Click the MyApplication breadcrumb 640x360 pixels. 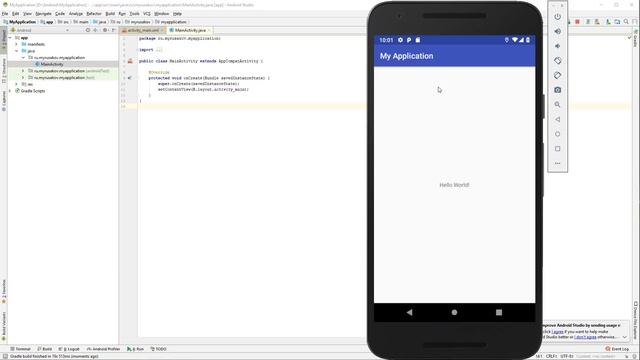point(20,22)
